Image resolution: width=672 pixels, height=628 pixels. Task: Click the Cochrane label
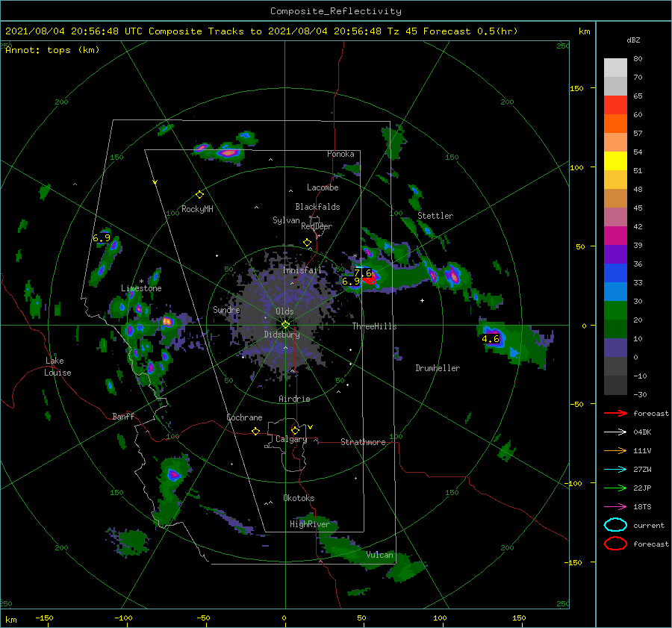tap(244, 417)
